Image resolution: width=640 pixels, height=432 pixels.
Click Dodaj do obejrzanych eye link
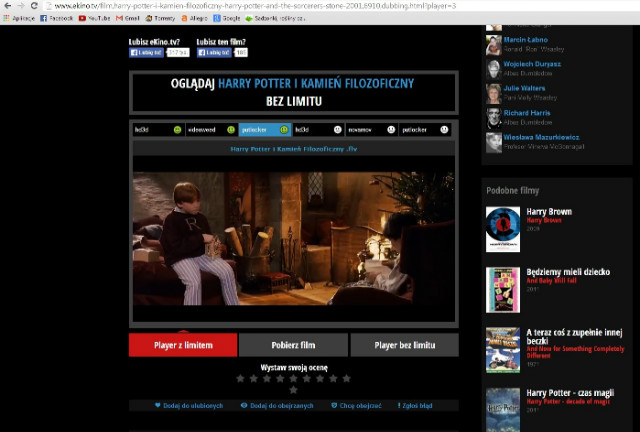tap(277, 405)
